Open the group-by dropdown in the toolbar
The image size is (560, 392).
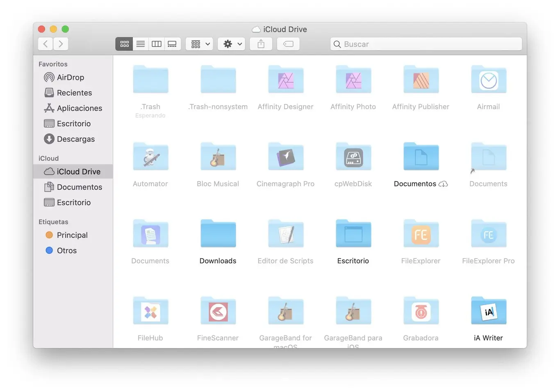(200, 44)
